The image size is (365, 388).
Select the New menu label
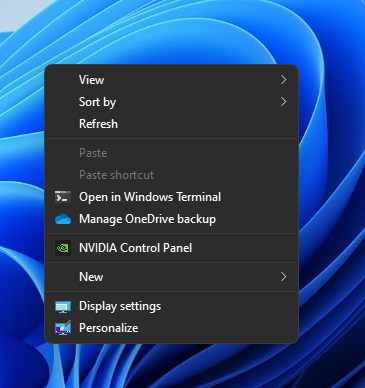coord(91,277)
